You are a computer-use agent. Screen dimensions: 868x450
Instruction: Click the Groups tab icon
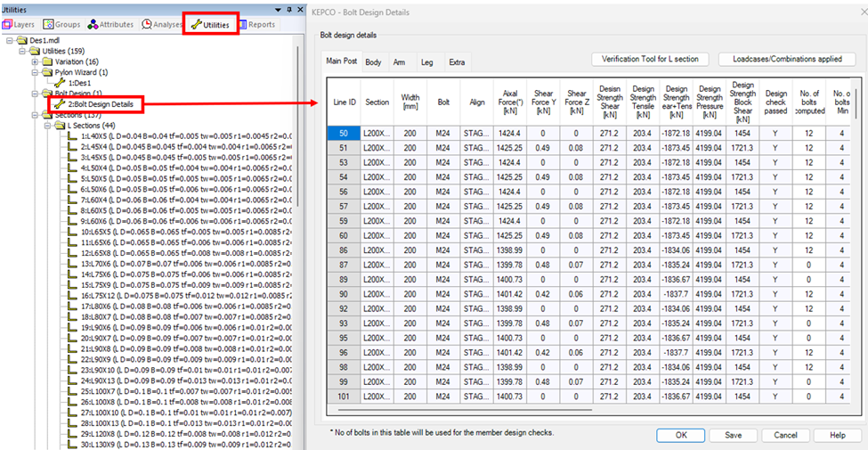click(x=61, y=25)
